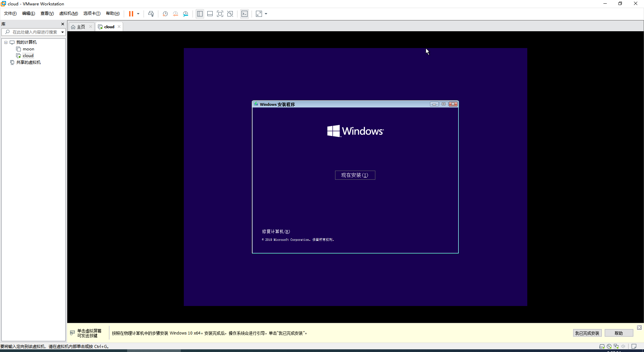The image size is (644, 352).
Task: Dismiss the yellow install hint bar
Action: [x=639, y=327]
